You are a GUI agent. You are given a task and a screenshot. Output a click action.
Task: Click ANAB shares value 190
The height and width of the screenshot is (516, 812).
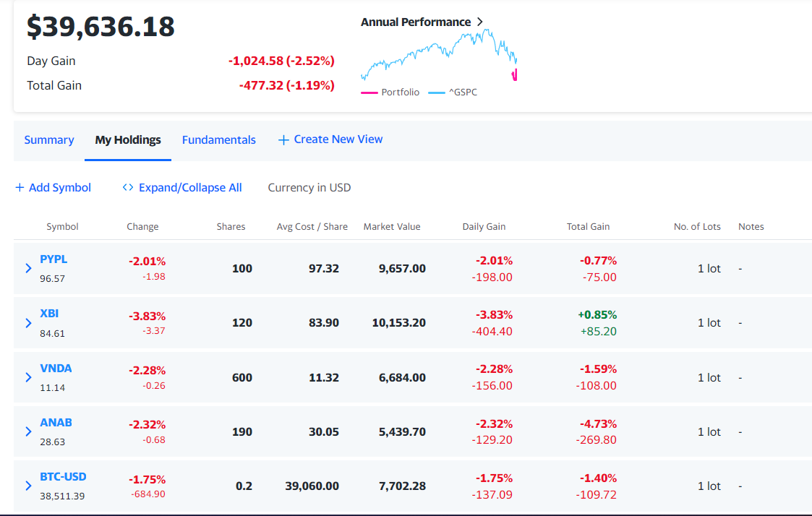click(242, 431)
